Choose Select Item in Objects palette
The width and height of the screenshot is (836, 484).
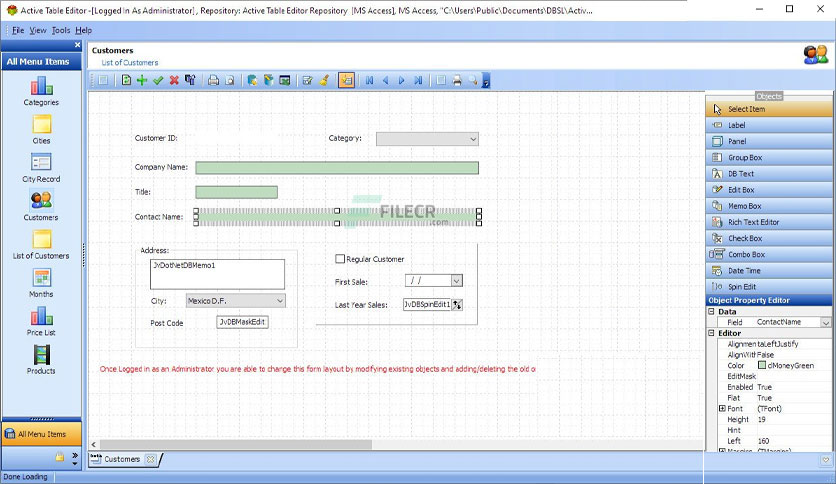[769, 109]
